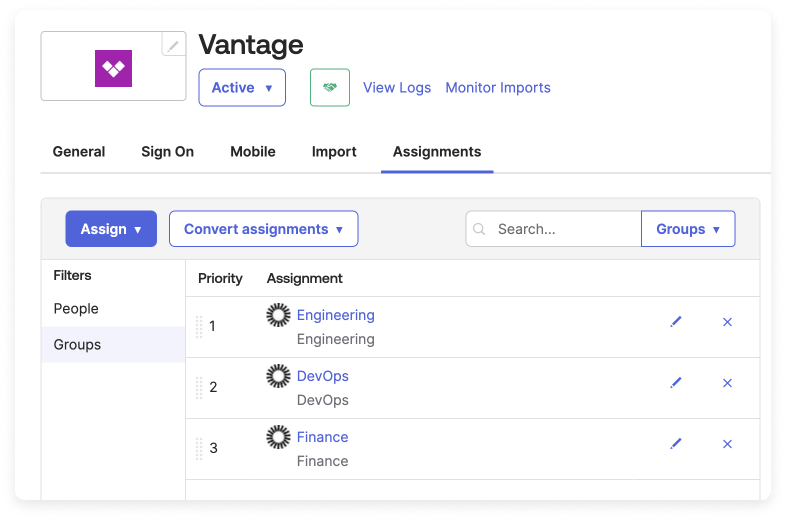Open the Groups search filter dropdown
The image size is (786, 520).
pos(687,229)
